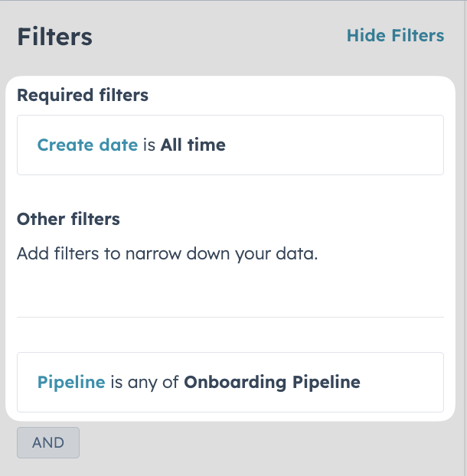
Task: Add an AND filter condition
Action: tap(48, 442)
